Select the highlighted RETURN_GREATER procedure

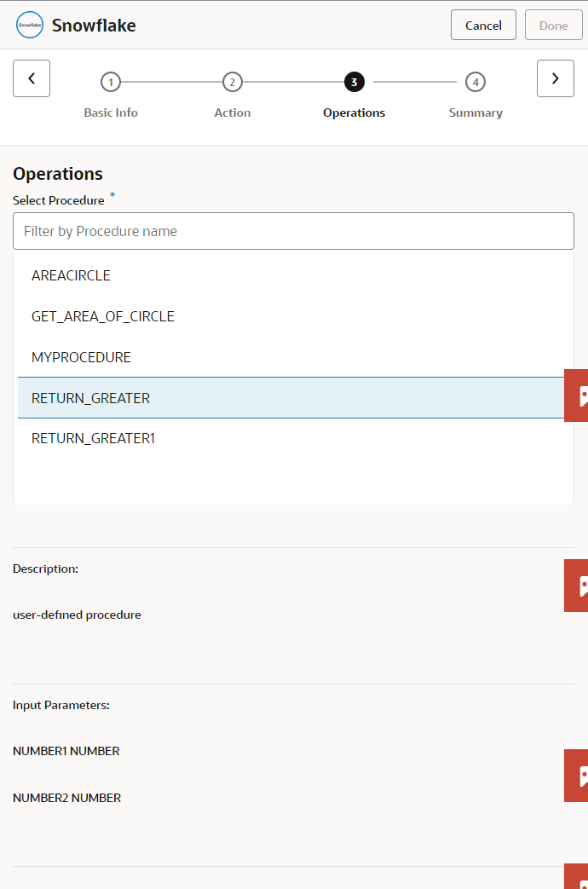[x=91, y=398]
